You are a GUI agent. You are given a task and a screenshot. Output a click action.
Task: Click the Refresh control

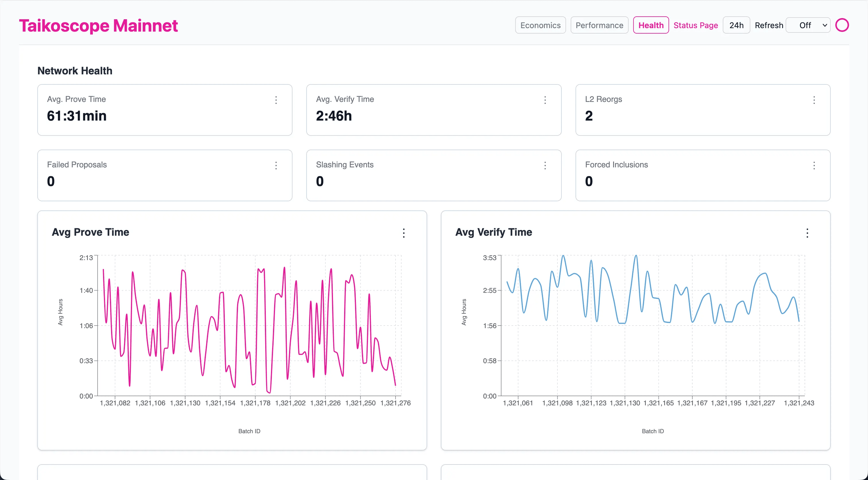(x=769, y=25)
